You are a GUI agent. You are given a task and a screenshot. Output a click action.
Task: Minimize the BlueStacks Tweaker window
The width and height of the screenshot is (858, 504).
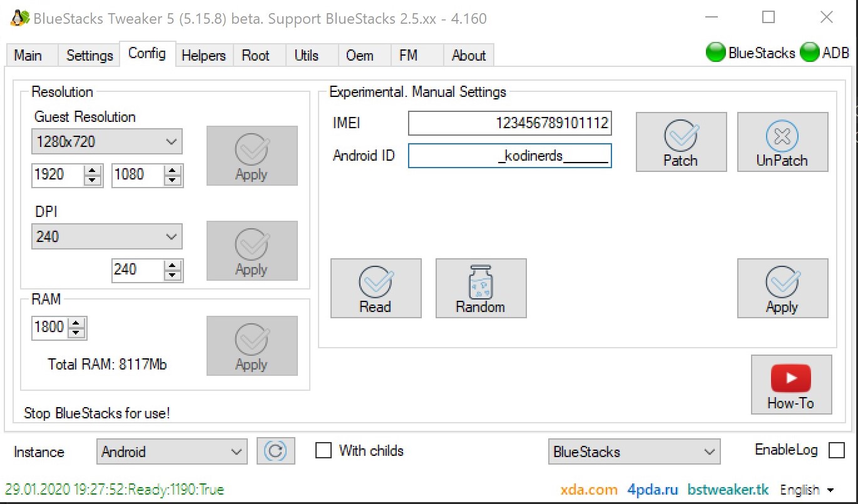tap(711, 18)
